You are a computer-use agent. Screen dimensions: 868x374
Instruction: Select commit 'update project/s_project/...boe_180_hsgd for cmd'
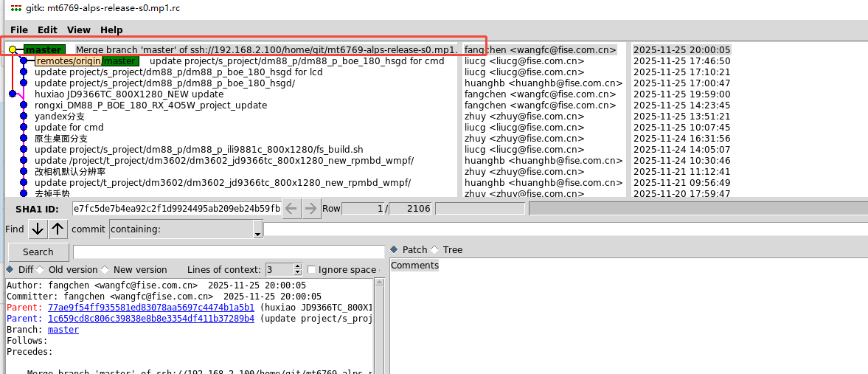[x=296, y=61]
